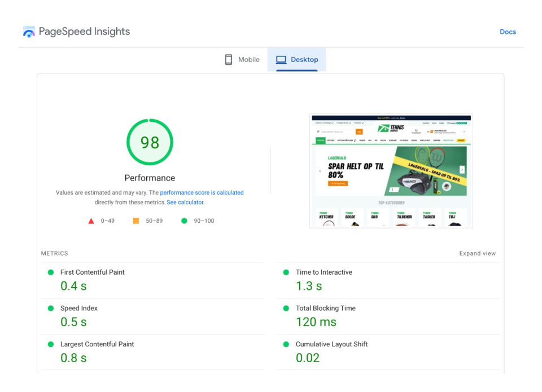Click the green dot beside Total Blocking Time
542x392 pixels.
[286, 308]
